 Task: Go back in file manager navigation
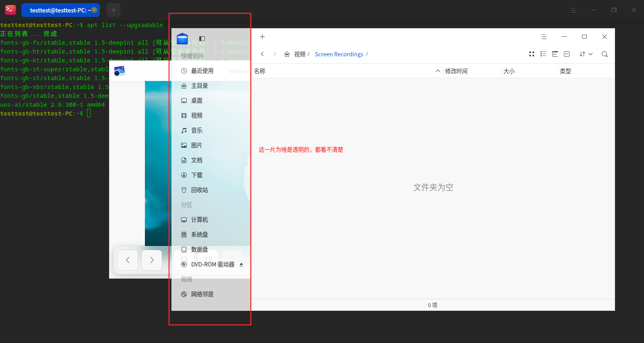click(x=262, y=54)
